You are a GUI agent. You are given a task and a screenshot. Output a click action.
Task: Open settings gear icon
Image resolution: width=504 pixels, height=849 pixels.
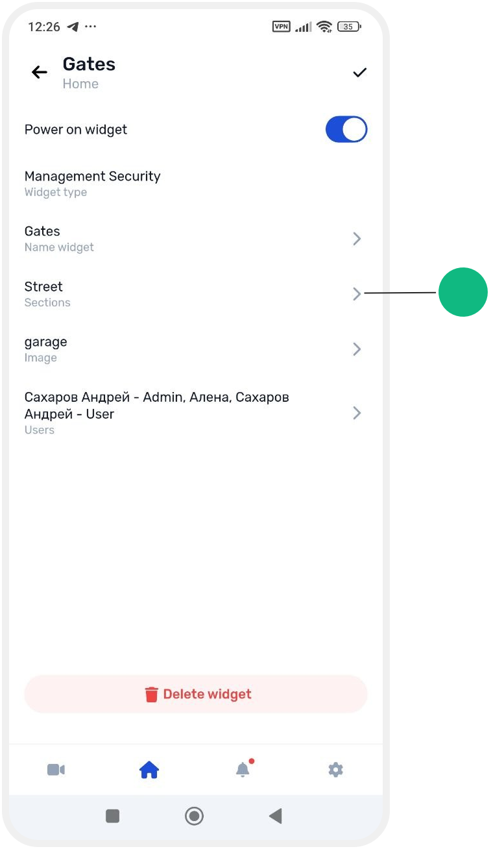pos(335,770)
